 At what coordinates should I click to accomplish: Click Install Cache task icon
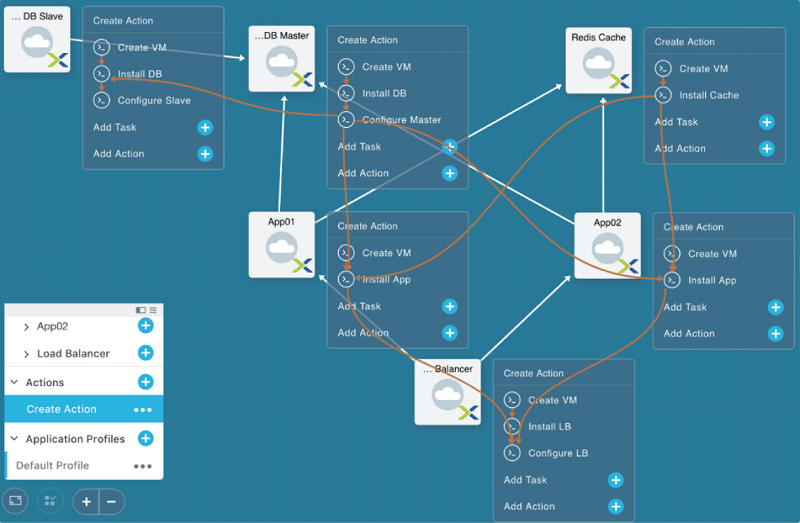pyautogui.click(x=663, y=95)
